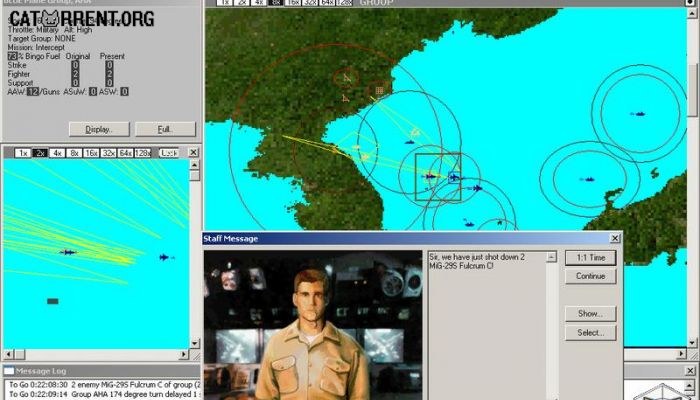
Task: Click the group map vertical scrollbar thumb
Action: pos(692,89)
